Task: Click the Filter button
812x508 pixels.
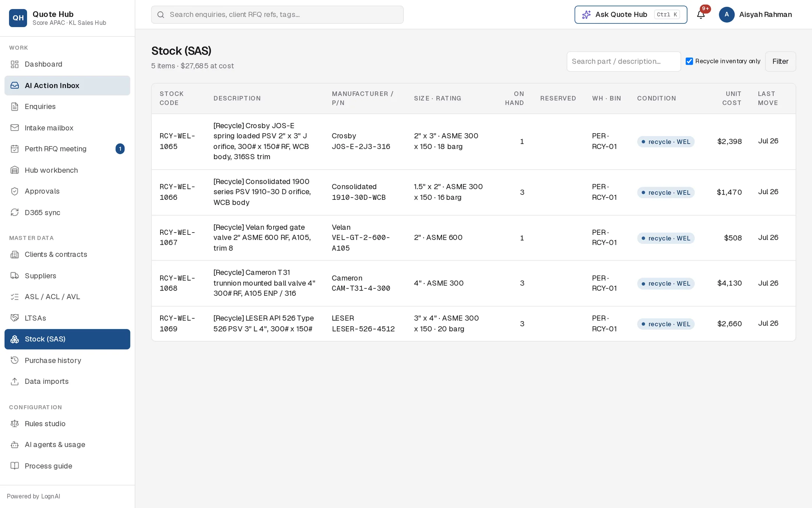Action: tap(780, 61)
